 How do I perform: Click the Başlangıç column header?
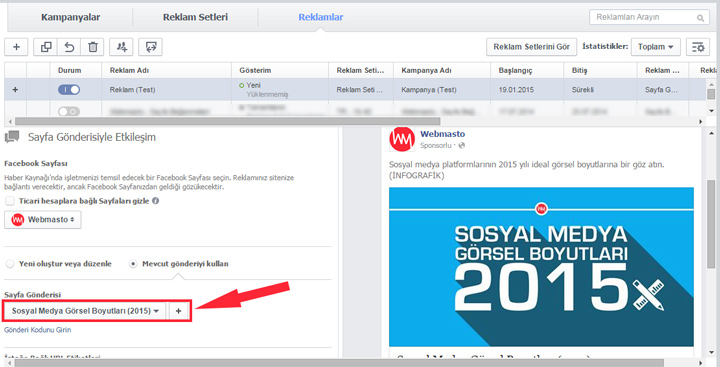(x=527, y=71)
